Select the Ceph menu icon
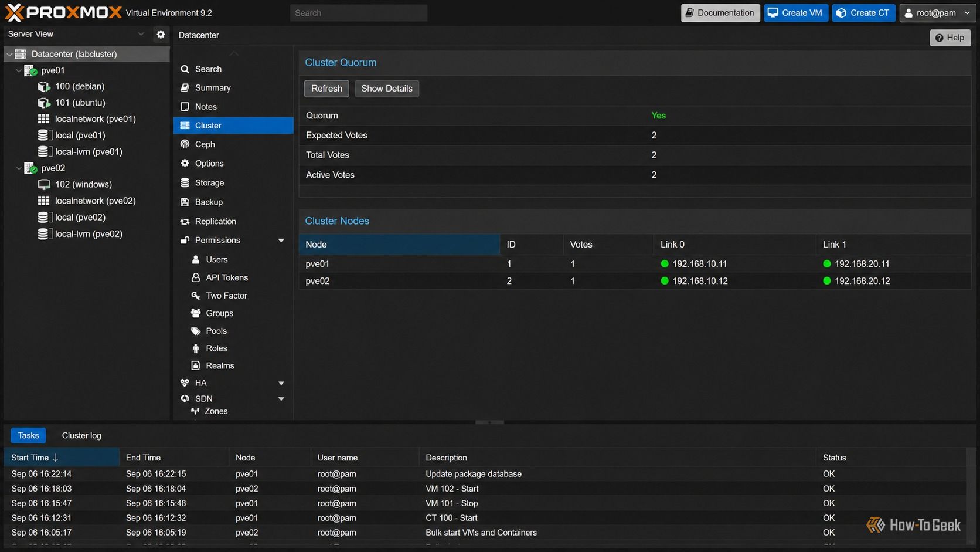Screen dimensions: 980x552 pos(185,144)
